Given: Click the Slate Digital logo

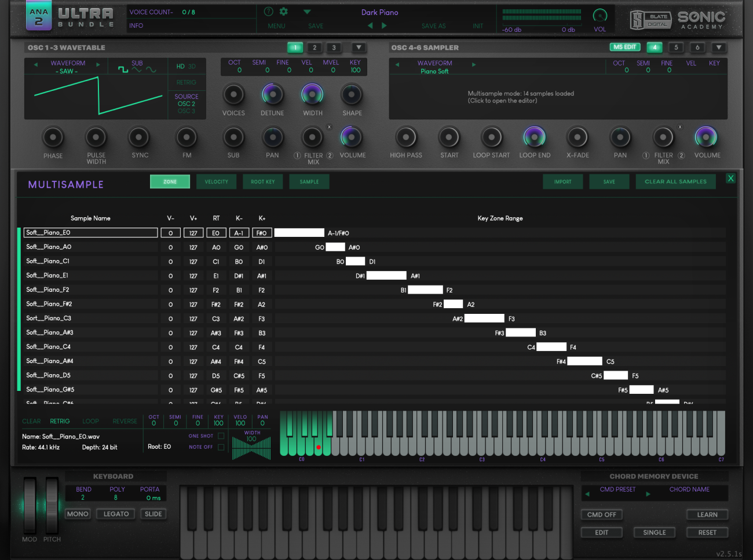Looking at the screenshot, I should pos(650,20).
